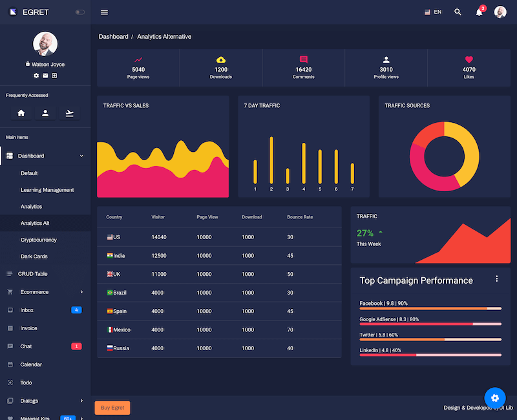Click the person shortcut icon
Image resolution: width=517 pixels, height=420 pixels.
coord(45,113)
